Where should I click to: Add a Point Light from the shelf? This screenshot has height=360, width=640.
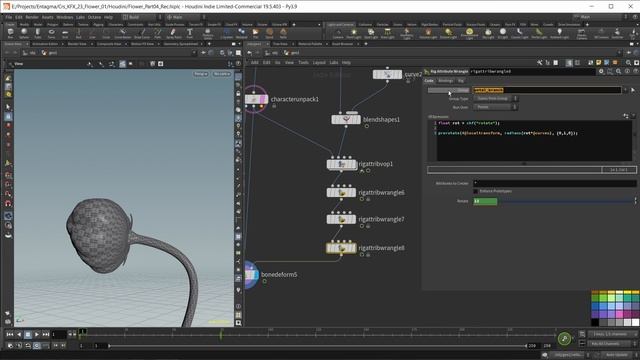[x=354, y=33]
